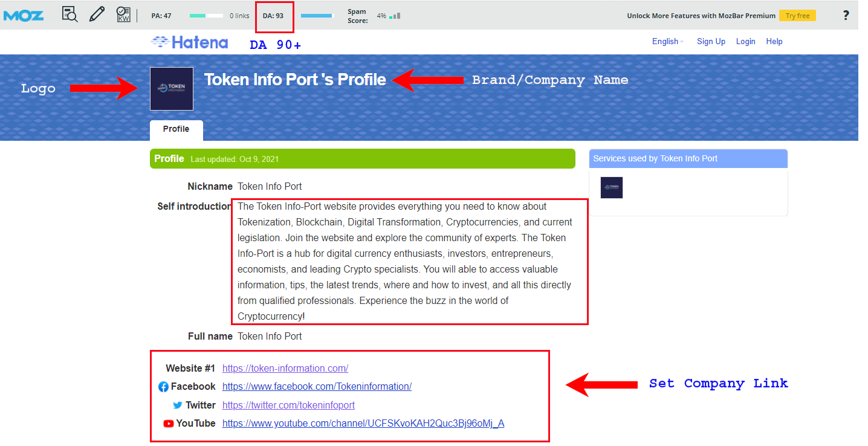Image resolution: width=868 pixels, height=446 pixels.
Task: Click the service thumbnail under Services used
Action: click(x=611, y=187)
